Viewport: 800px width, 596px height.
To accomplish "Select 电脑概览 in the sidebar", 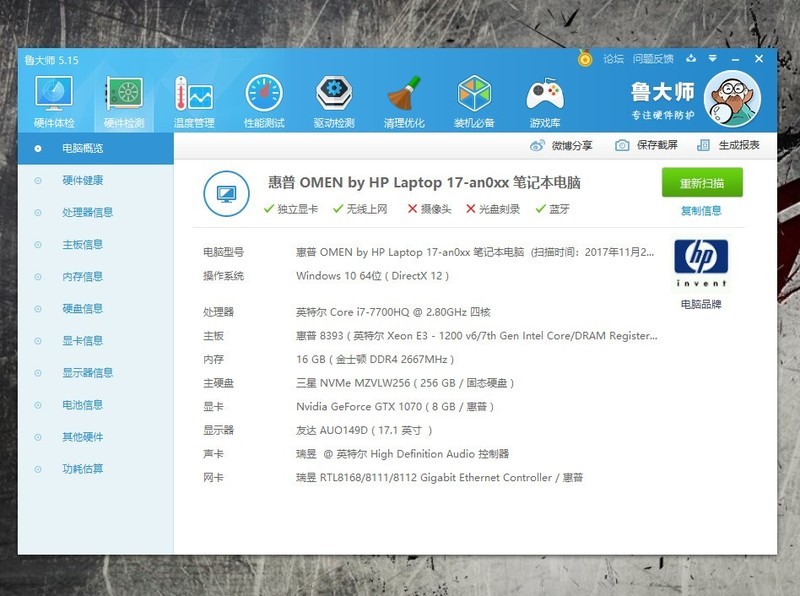I will click(96, 148).
